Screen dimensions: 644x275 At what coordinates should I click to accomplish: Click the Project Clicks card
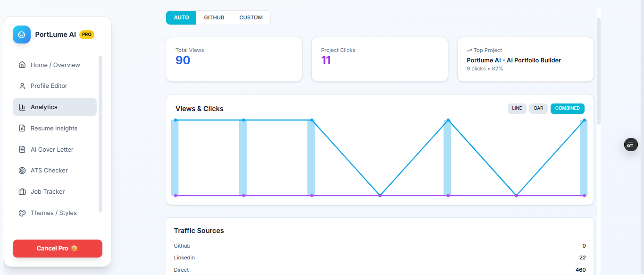(x=380, y=60)
